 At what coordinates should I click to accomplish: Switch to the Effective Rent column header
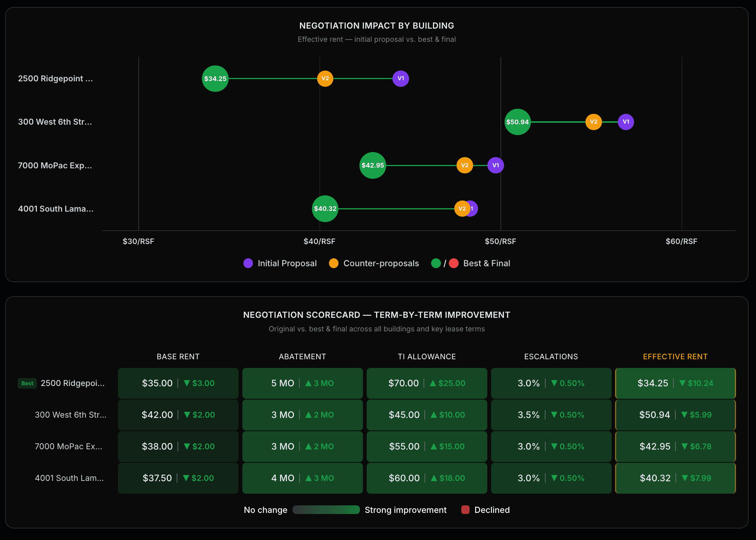pyautogui.click(x=675, y=356)
